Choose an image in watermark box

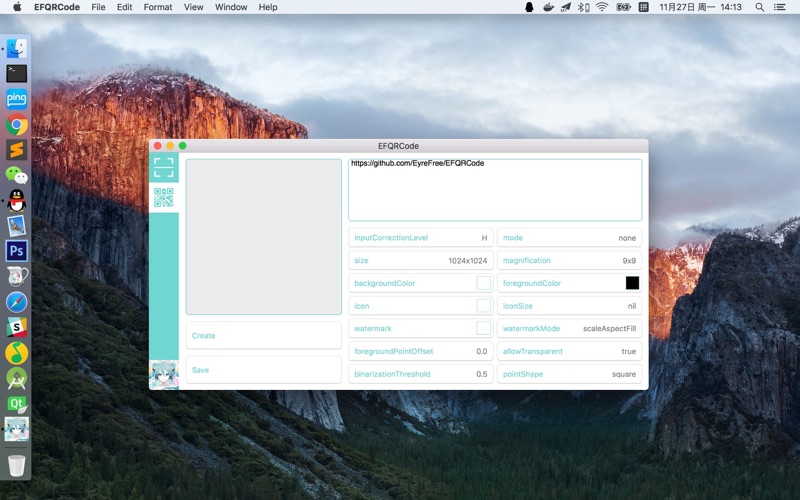pos(483,328)
